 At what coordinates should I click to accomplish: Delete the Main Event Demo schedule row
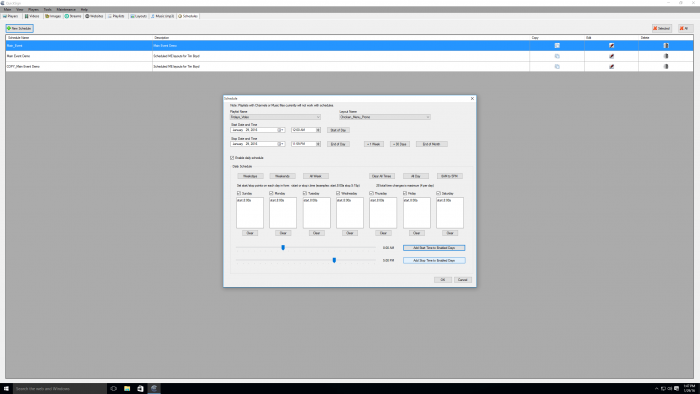[666, 56]
